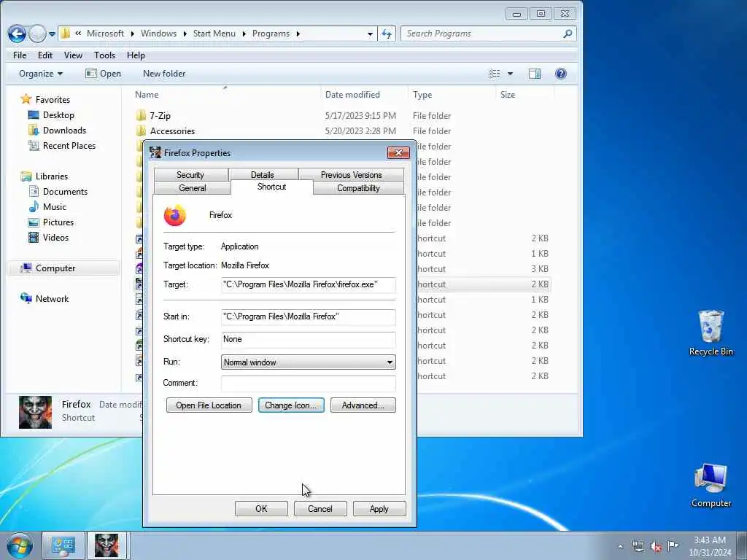Click the Windows Start orb

(x=20, y=545)
